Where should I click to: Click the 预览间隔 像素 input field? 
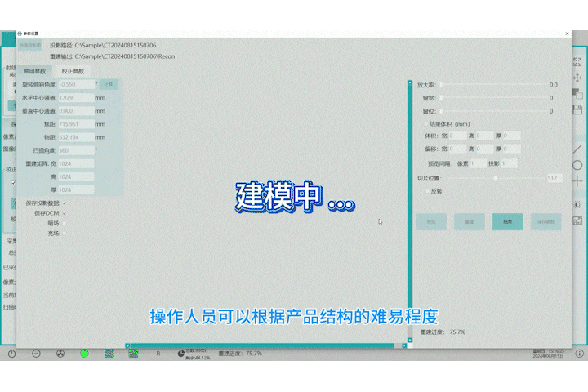(478, 163)
